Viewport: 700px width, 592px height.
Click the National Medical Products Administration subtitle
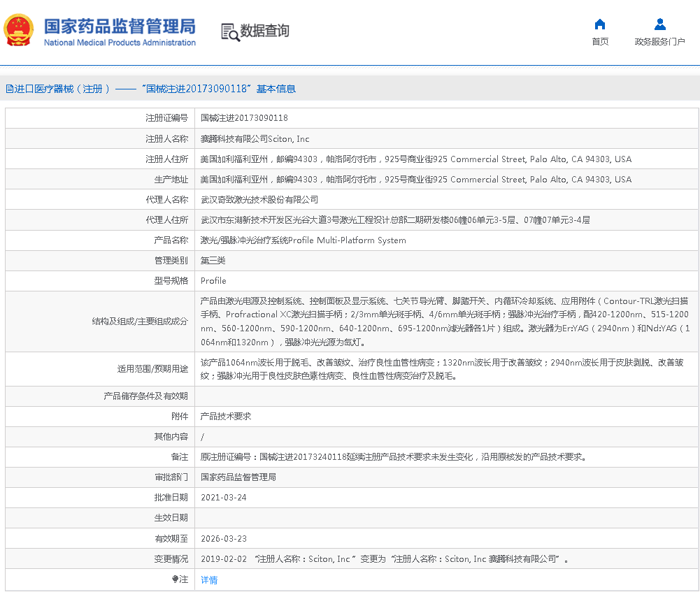pos(120,43)
